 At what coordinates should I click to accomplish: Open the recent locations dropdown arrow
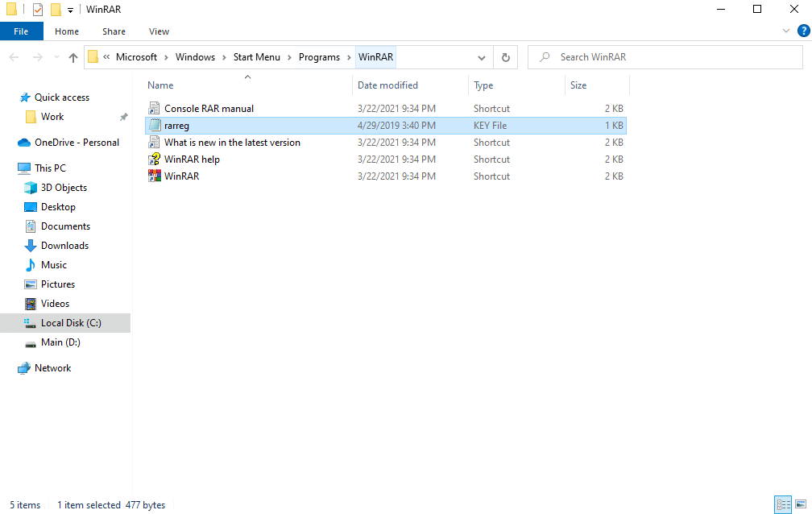tap(56, 57)
